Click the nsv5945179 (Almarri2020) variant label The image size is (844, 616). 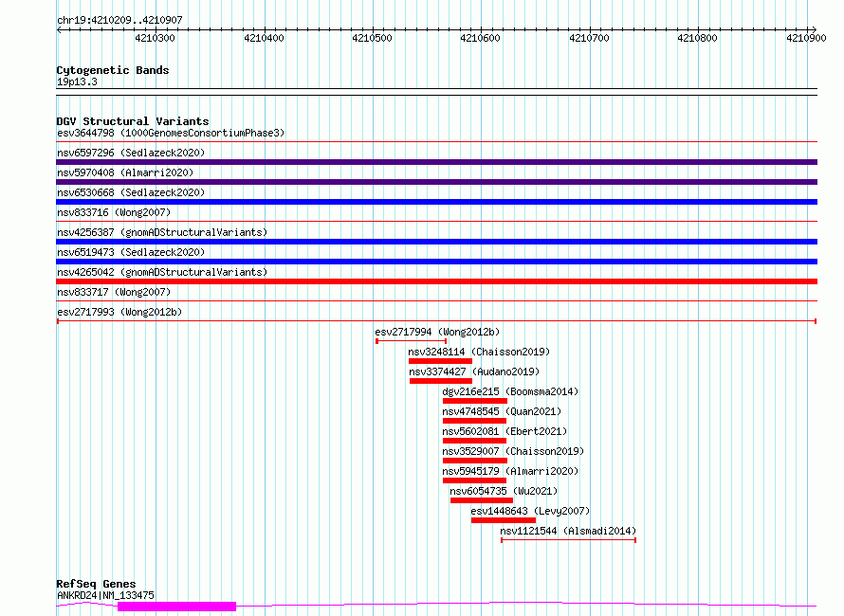tap(510, 471)
